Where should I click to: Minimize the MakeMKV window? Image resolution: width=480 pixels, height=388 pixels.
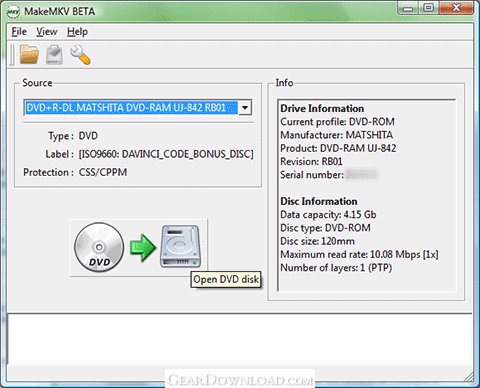coord(408,8)
